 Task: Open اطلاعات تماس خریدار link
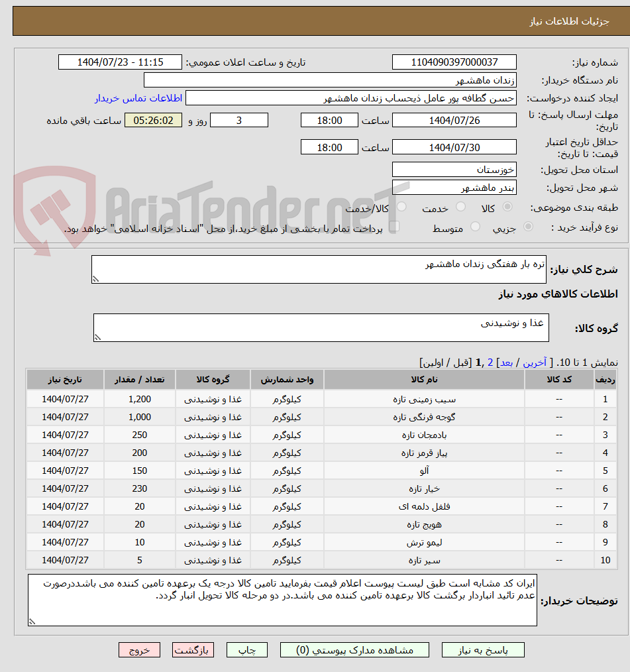click(138, 98)
